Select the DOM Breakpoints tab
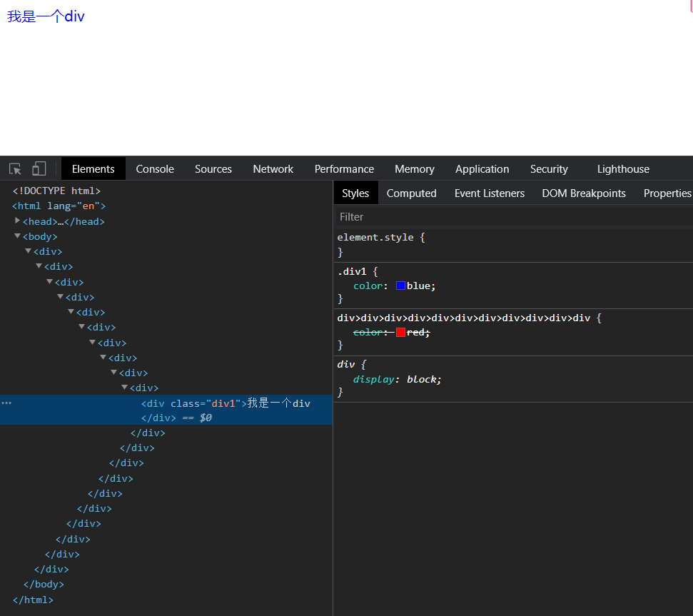Image resolution: width=693 pixels, height=616 pixels. pyautogui.click(x=583, y=193)
